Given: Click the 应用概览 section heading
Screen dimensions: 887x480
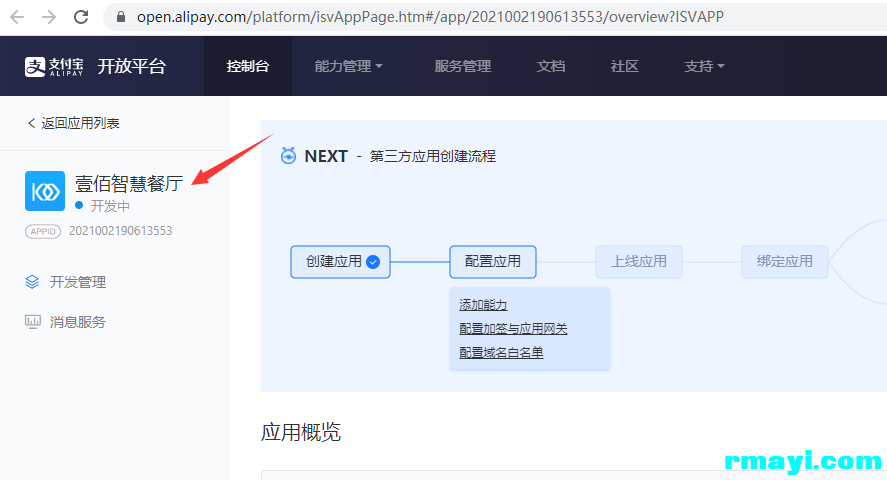Looking at the screenshot, I should 301,432.
